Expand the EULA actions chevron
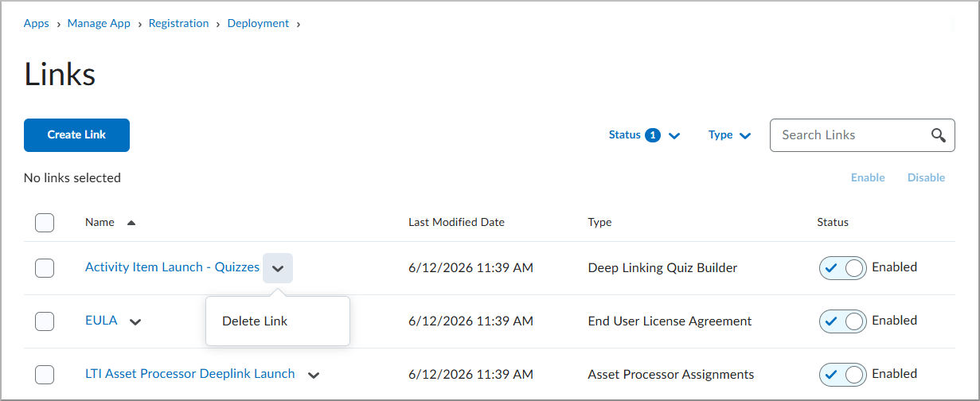 (135, 321)
